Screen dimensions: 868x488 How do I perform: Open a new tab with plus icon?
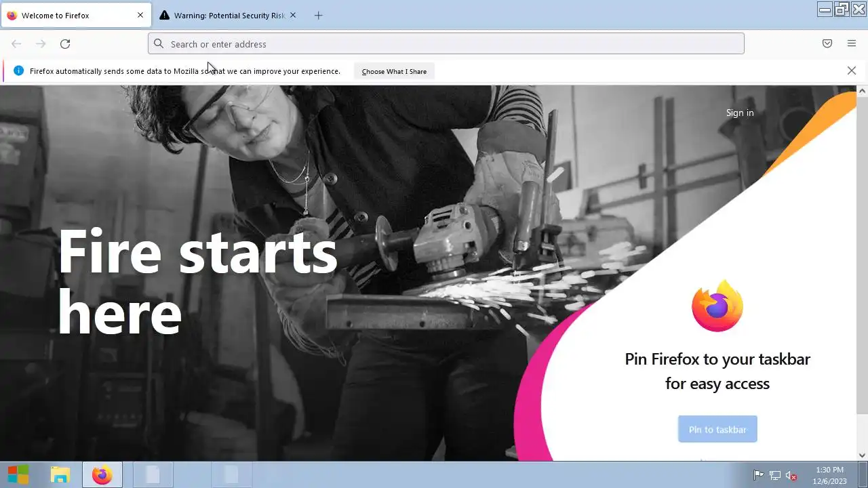click(x=319, y=16)
